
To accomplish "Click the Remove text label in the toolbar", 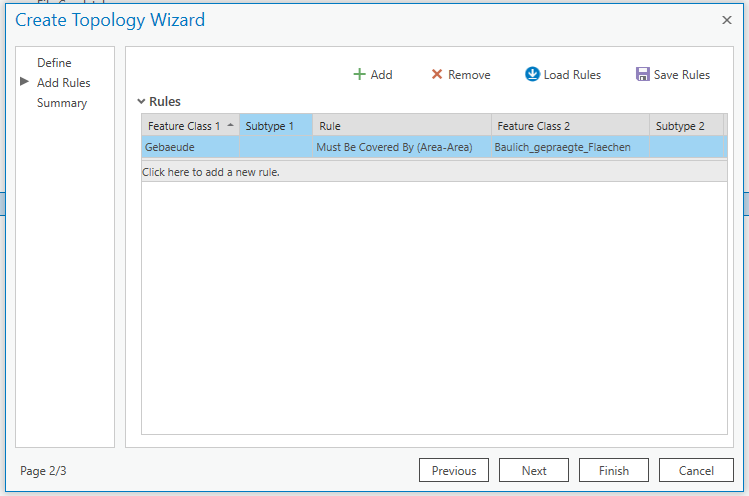I will pyautogui.click(x=469, y=75).
